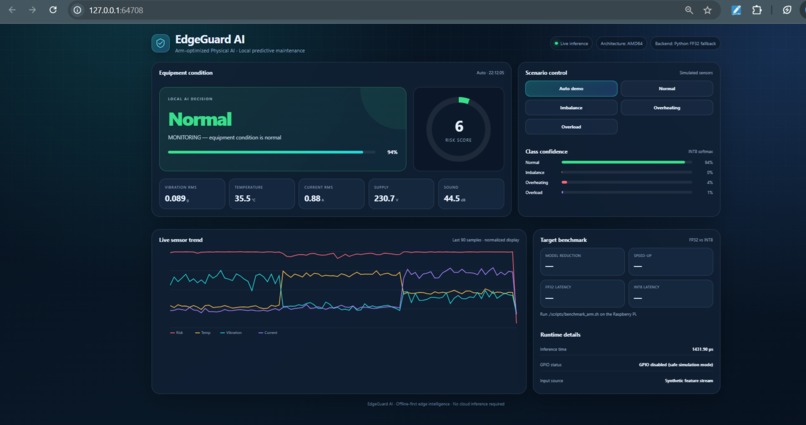The width and height of the screenshot is (806, 425).
Task: Switch scenario to Normal
Action: pos(667,88)
